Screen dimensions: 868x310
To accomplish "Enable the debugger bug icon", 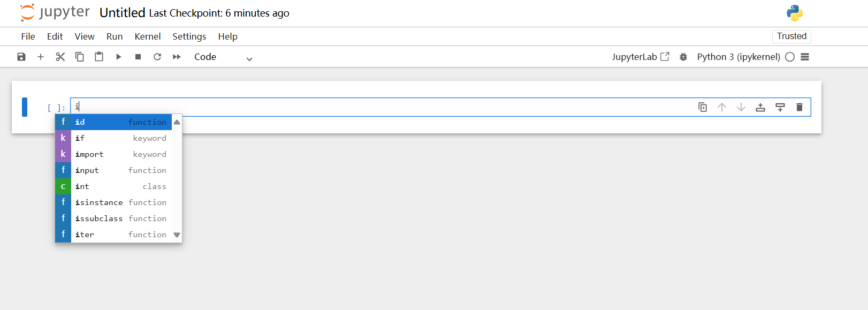I will click(683, 57).
